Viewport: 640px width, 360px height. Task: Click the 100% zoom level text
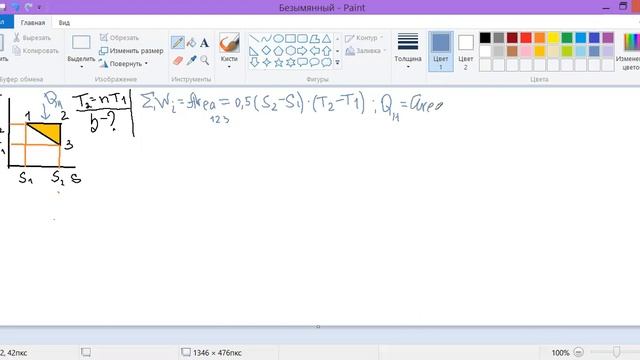click(x=560, y=352)
